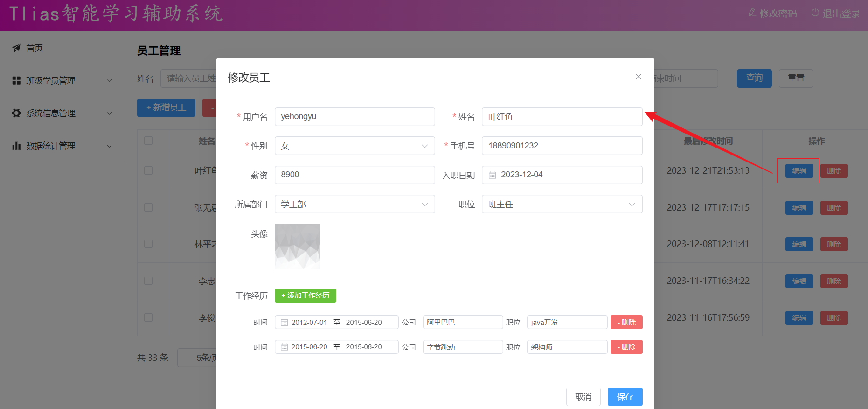Open 数据统计管理 menu item
Viewport: 868px width, 409px height.
click(62, 146)
